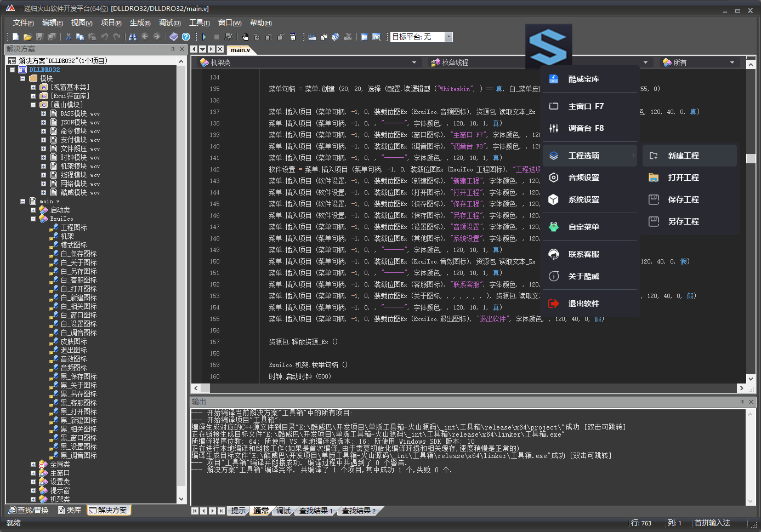Click the open folder toolbar icon
Viewport: 761px width, 532px height.
click(x=27, y=37)
